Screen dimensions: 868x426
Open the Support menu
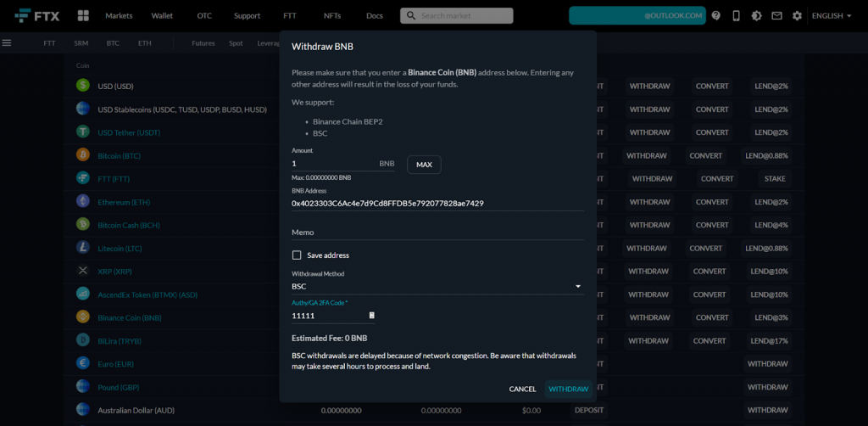click(x=247, y=15)
